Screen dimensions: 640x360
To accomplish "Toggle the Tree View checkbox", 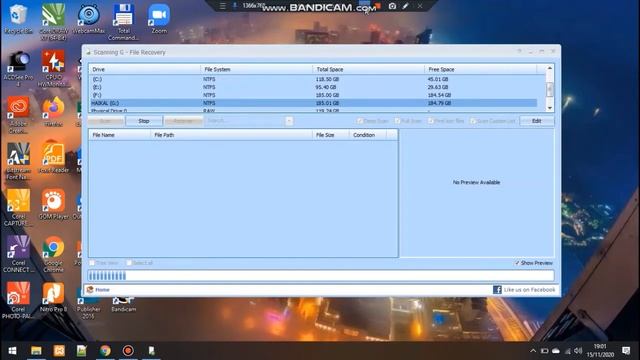I will pyautogui.click(x=92, y=263).
